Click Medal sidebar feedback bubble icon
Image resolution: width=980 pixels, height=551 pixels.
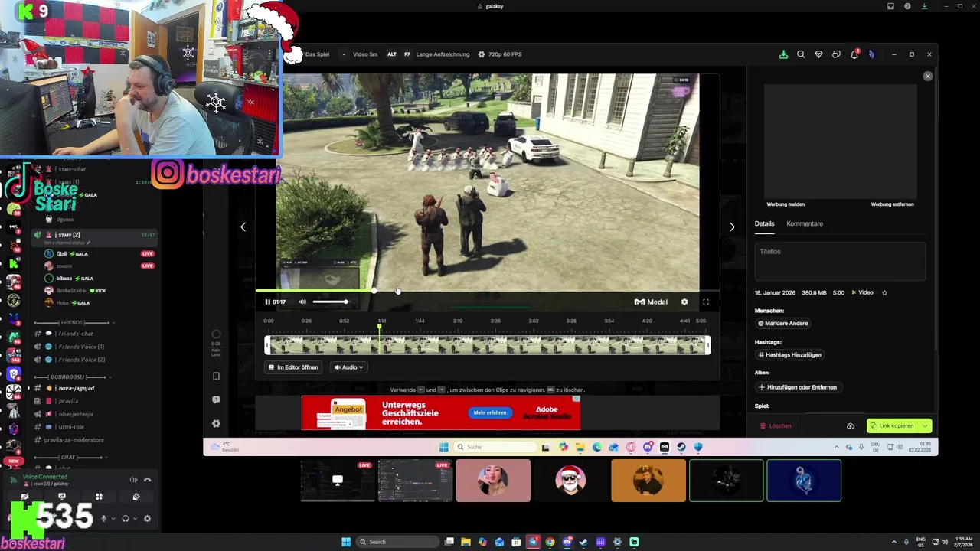[x=216, y=399]
